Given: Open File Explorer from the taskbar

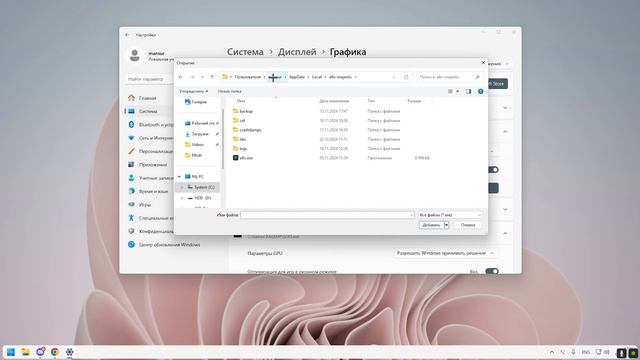Looking at the screenshot, I should [x=25, y=352].
